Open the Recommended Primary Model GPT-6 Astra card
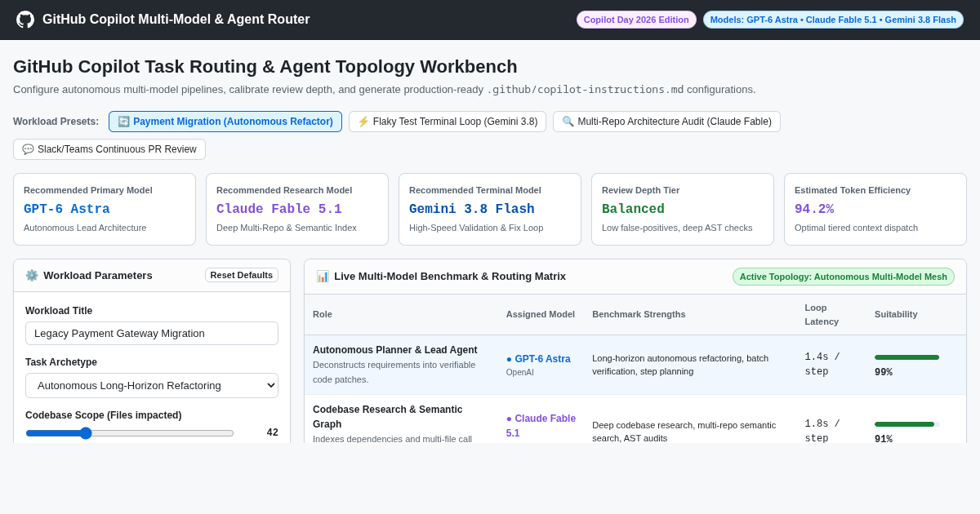Viewport: 980px width, 514px height. tap(105, 209)
